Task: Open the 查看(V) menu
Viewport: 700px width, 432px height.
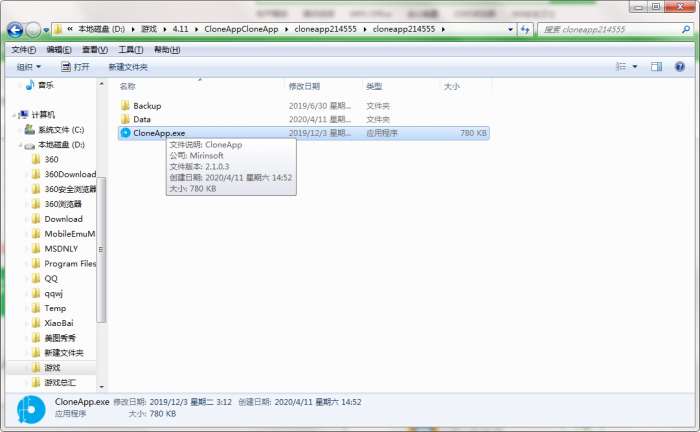Action: coord(95,50)
